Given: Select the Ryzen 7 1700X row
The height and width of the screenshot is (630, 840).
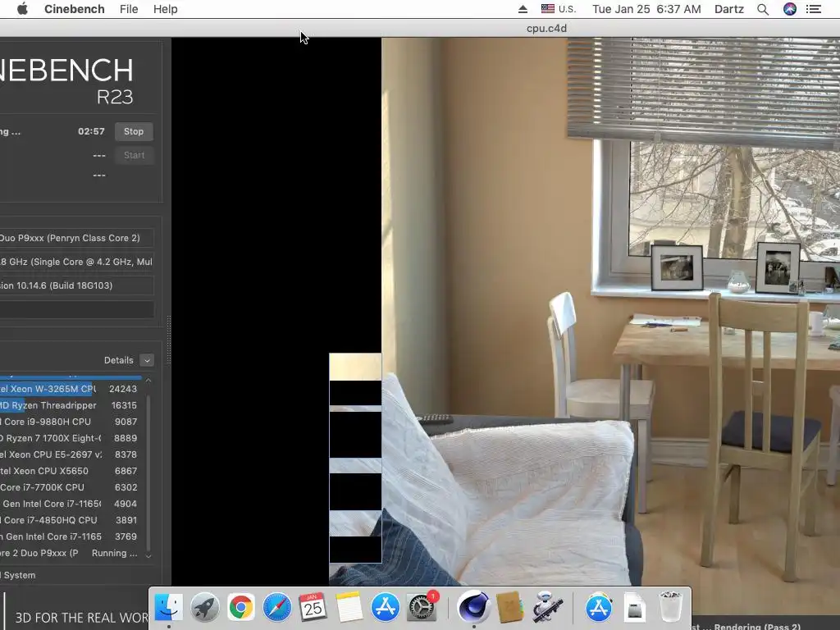Looking at the screenshot, I should (x=71, y=438).
